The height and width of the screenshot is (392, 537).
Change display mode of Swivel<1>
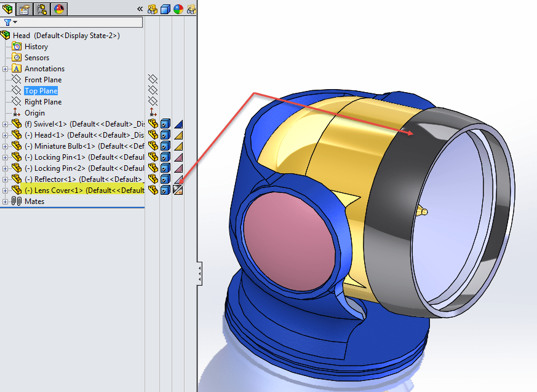click(165, 124)
